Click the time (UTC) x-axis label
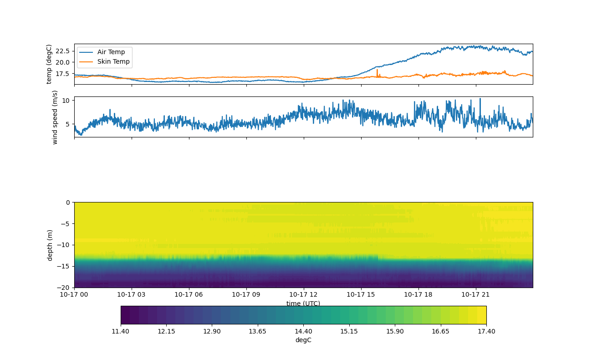Screen dimensions: 592x364 (303, 303)
